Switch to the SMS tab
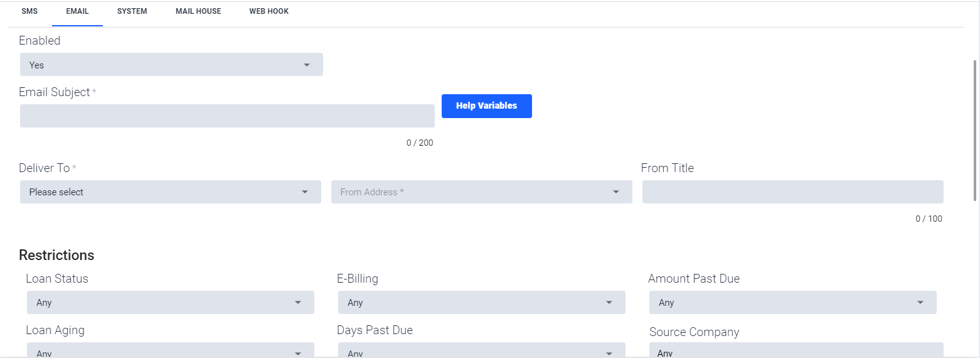980x358 pixels. click(x=29, y=11)
